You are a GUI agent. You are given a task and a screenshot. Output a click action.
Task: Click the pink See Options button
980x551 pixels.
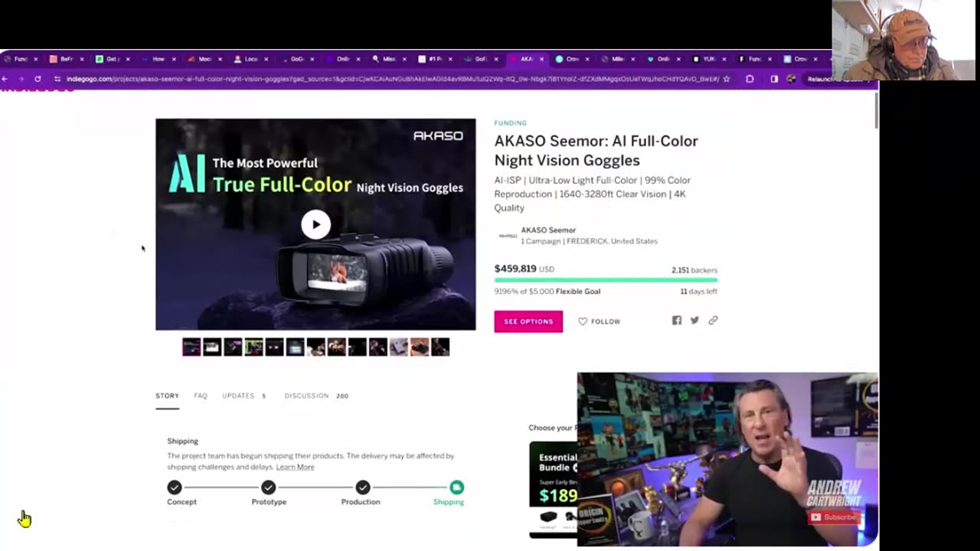528,321
